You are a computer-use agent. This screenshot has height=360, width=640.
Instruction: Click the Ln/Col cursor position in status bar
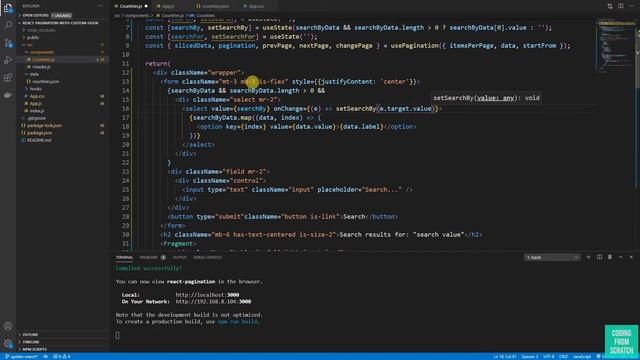505,356
